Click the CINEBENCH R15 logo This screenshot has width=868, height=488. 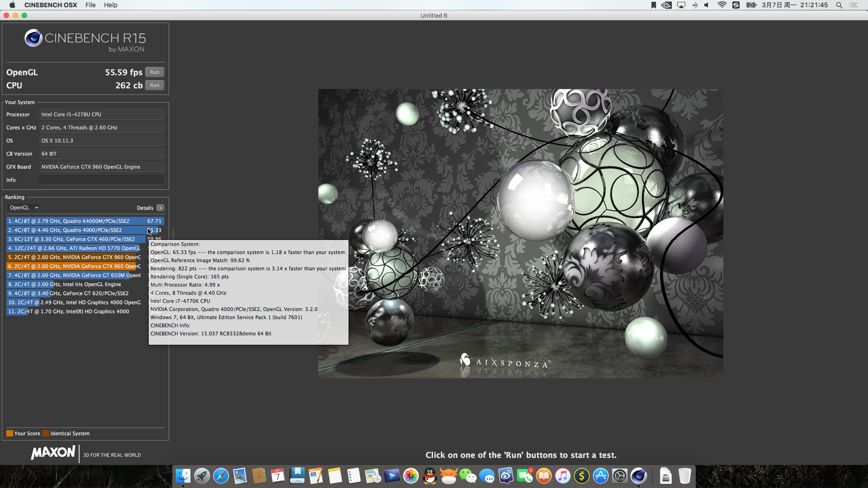click(85, 41)
